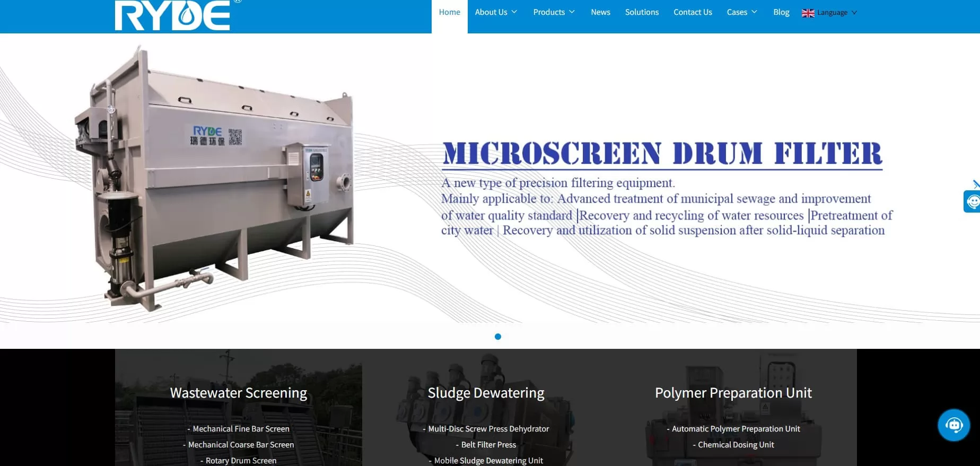Click banner text 'A new type of precision filtering equipment.'

tap(558, 183)
